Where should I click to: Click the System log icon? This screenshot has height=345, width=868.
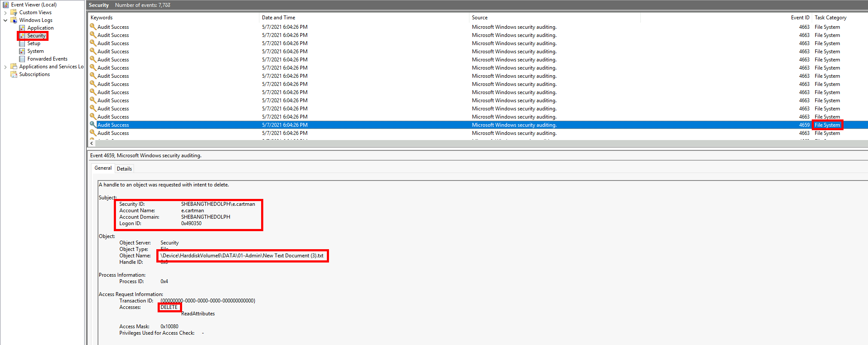(x=22, y=51)
